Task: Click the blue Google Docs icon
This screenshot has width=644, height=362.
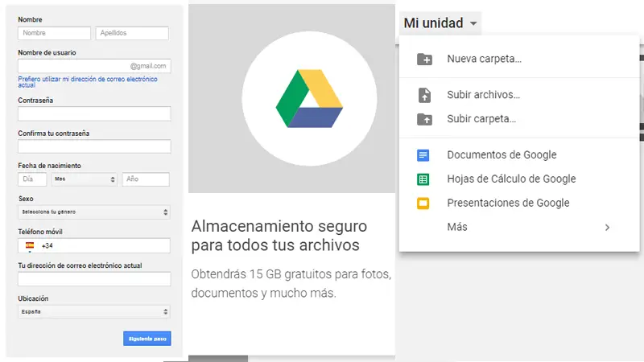Action: click(x=423, y=155)
